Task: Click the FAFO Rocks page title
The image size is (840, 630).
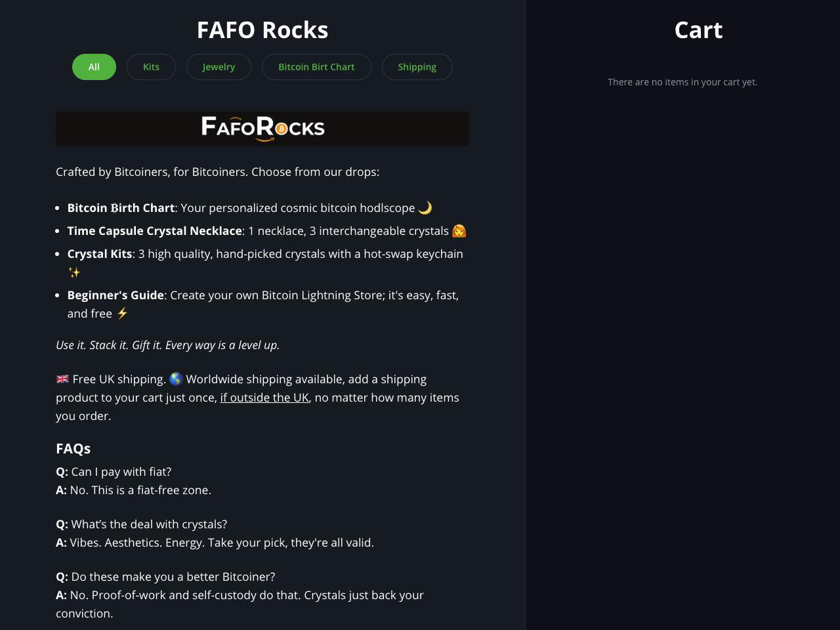Action: [262, 30]
